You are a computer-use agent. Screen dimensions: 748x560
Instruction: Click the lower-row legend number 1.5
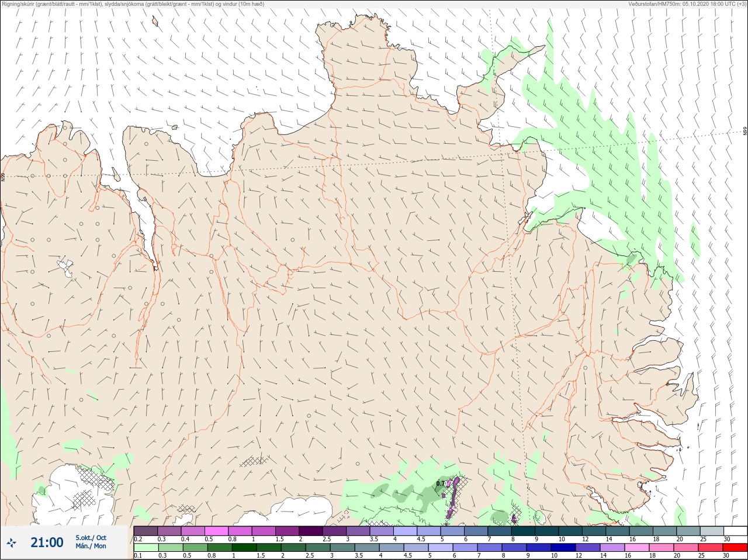261,555
